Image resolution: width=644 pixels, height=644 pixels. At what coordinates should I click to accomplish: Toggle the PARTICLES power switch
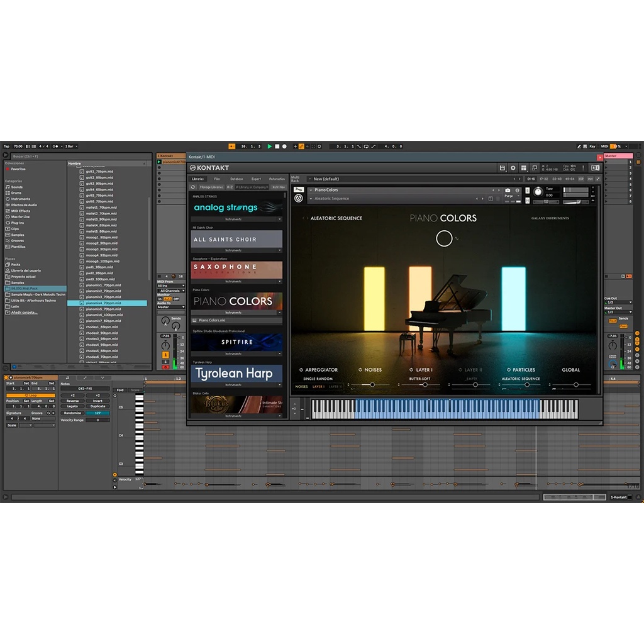coord(508,370)
